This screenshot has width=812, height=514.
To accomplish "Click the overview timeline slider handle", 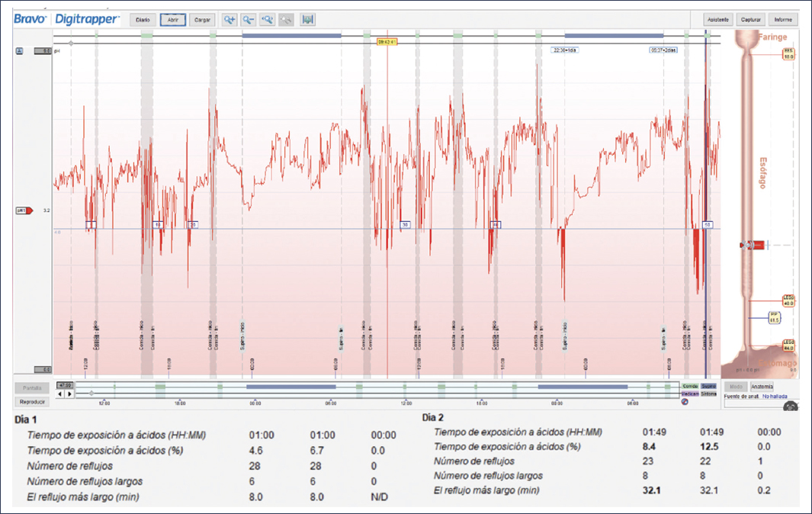I will click(x=91, y=394).
